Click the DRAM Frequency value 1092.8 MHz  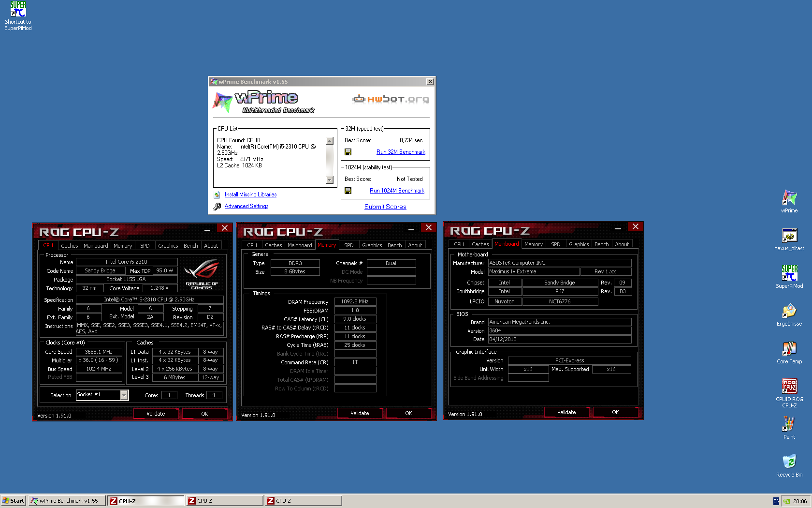pos(355,301)
